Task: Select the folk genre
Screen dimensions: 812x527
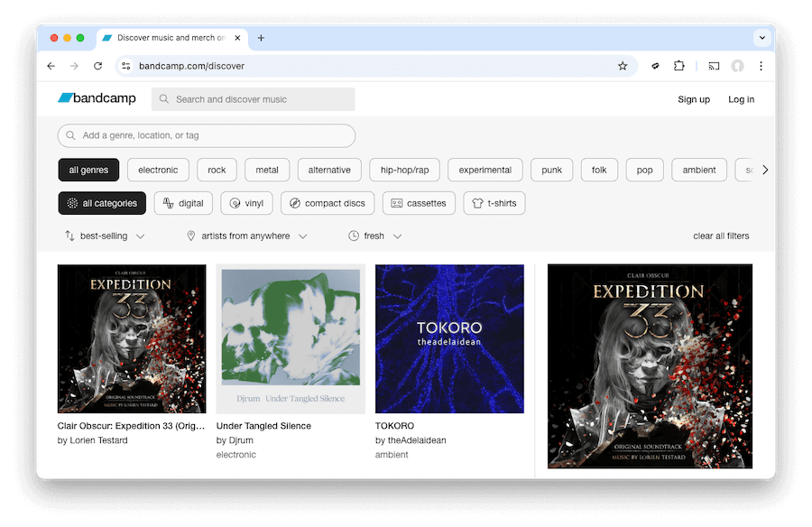Action: [x=599, y=170]
